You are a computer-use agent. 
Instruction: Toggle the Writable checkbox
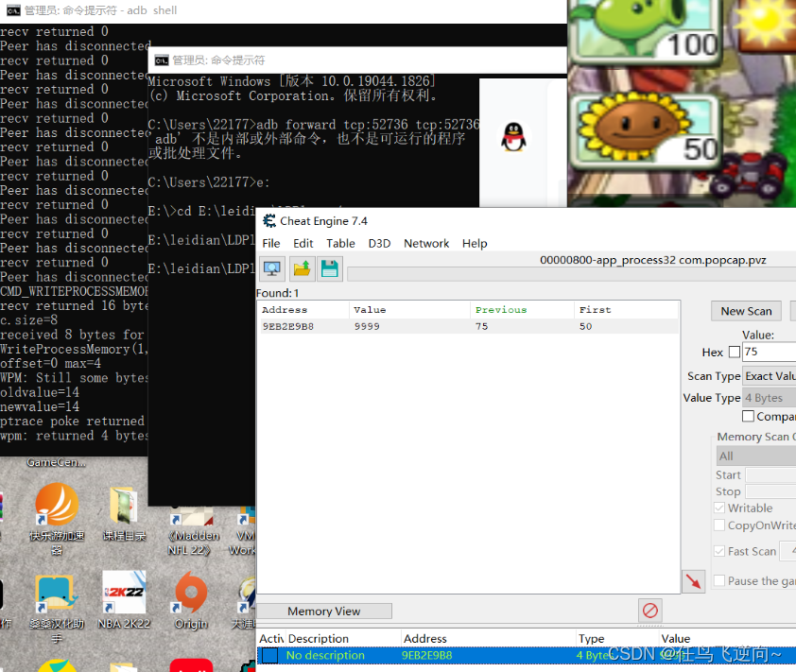coord(719,508)
